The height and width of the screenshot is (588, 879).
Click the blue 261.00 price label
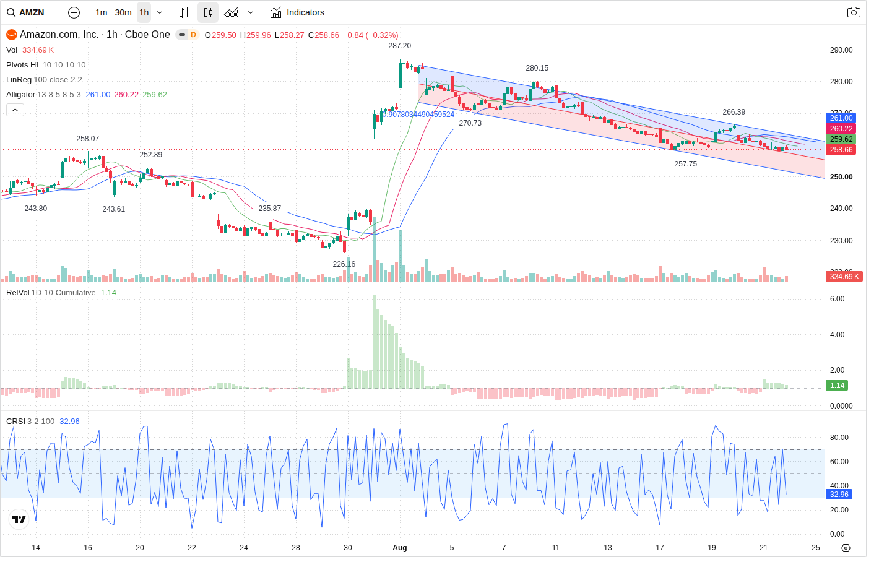(841, 118)
